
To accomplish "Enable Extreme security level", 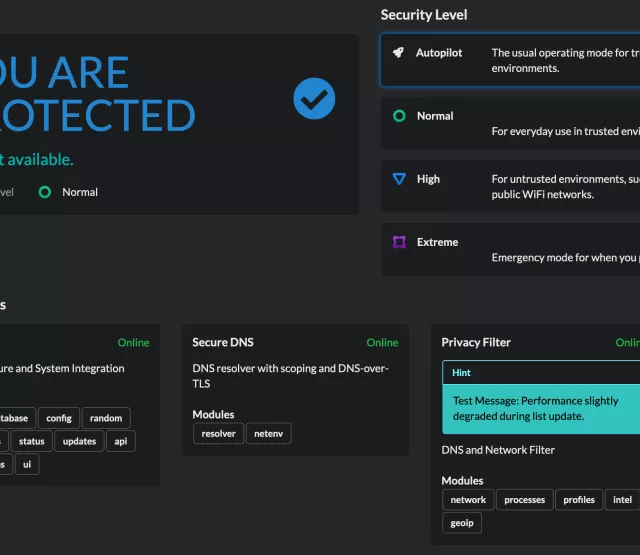I will tap(437, 242).
